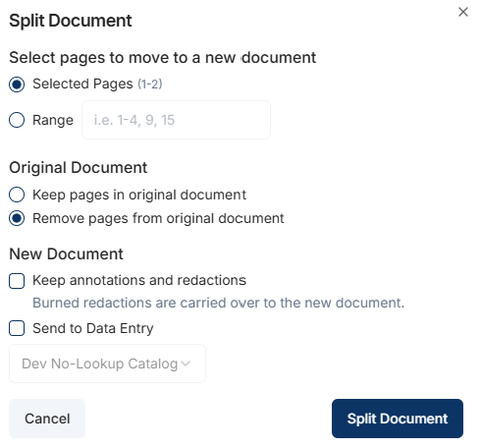Click the Selected Pages (1-2) label text
481x448 pixels.
(97, 84)
